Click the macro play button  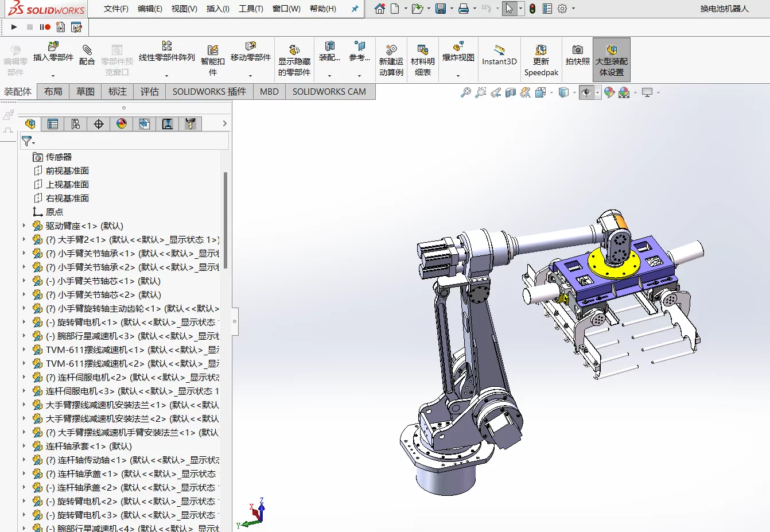14,27
